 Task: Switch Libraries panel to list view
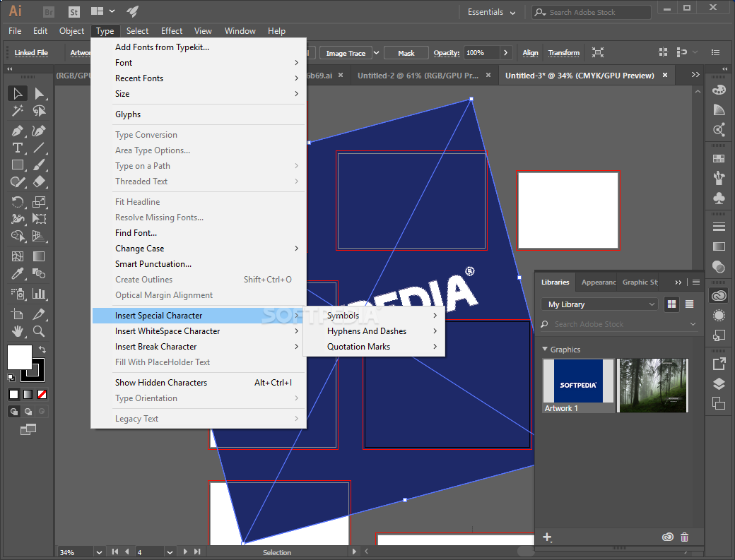coord(689,304)
